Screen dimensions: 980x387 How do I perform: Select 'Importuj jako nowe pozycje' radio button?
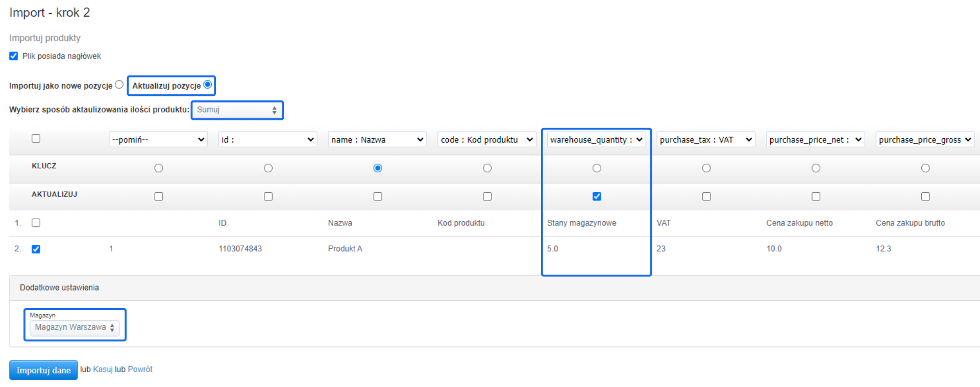[119, 85]
